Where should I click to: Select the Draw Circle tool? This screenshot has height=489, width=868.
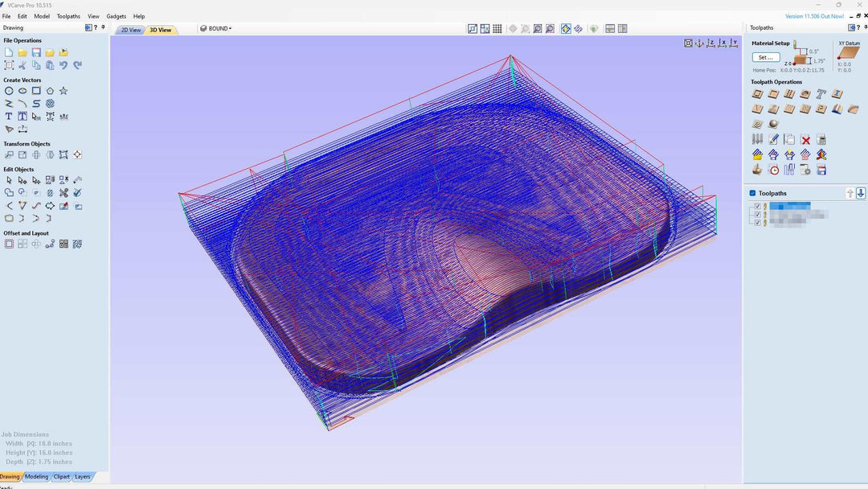pyautogui.click(x=9, y=91)
